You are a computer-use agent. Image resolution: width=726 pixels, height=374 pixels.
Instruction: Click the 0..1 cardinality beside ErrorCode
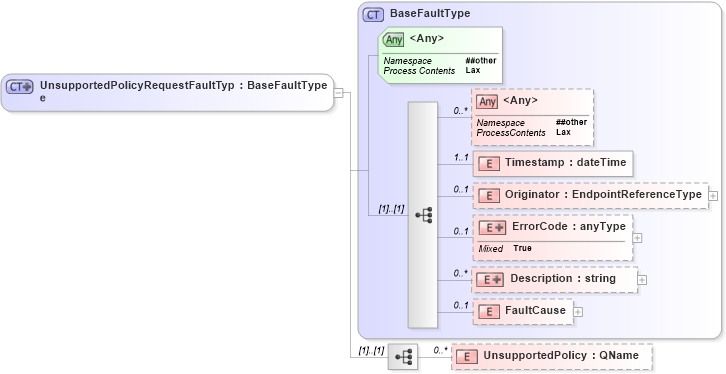461,231
